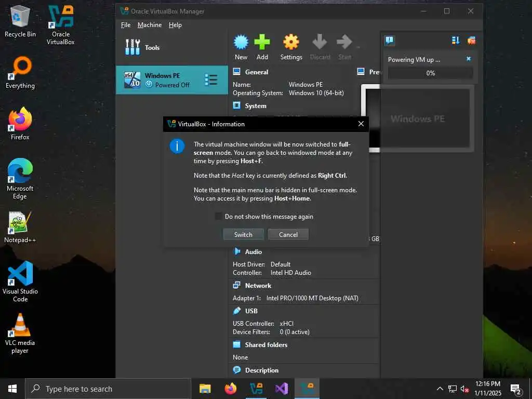Open Microsoft Edge desktop shortcut
This screenshot has height=399, width=532.
coord(20,179)
